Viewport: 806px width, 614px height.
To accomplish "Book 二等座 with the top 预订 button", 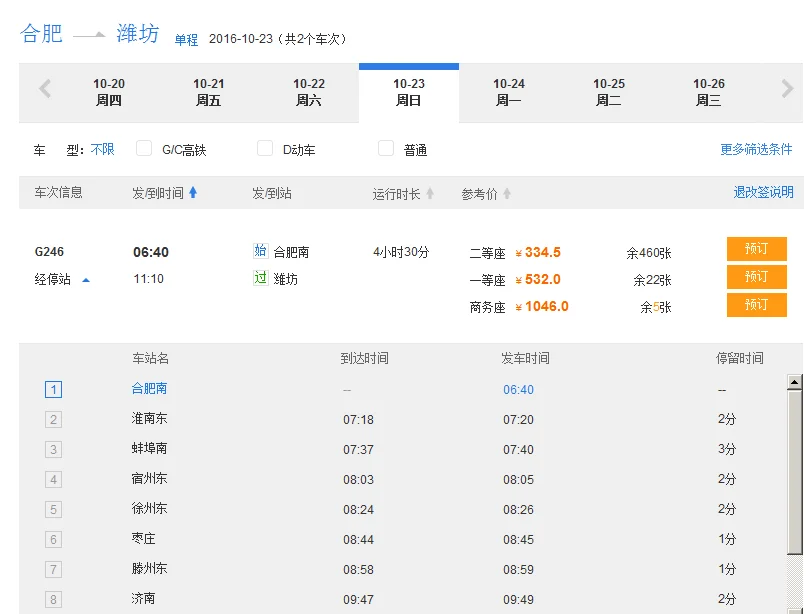I will click(757, 248).
